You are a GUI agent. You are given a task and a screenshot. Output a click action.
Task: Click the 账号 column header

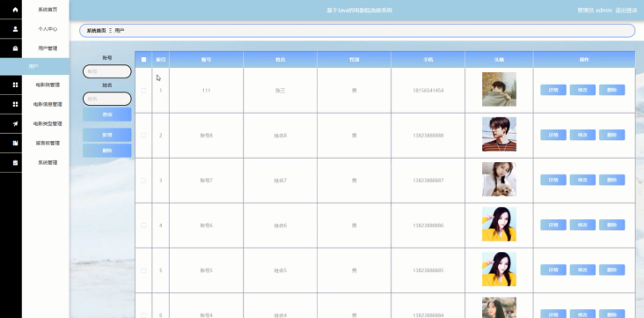point(206,60)
